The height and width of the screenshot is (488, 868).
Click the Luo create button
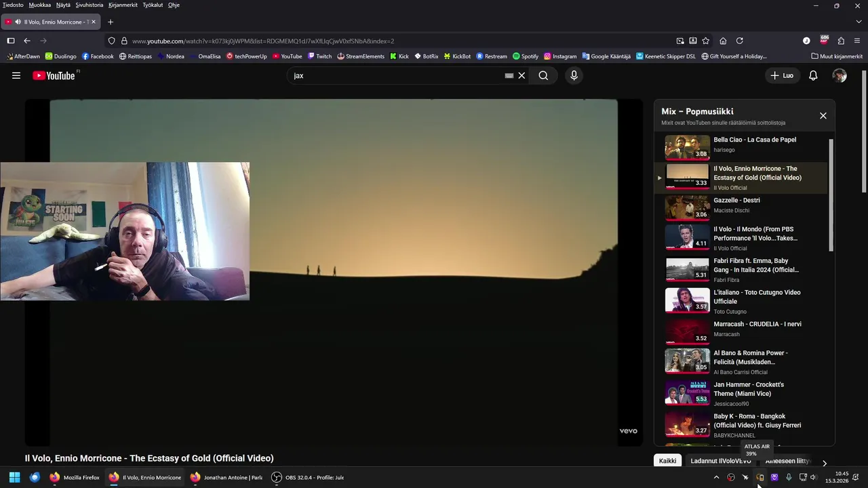tap(782, 75)
